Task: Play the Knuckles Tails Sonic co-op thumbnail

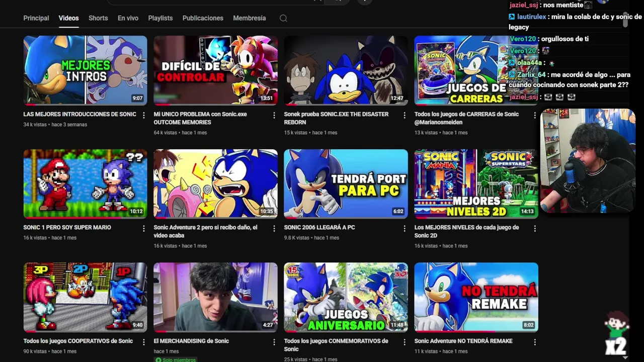Action: 85,297
